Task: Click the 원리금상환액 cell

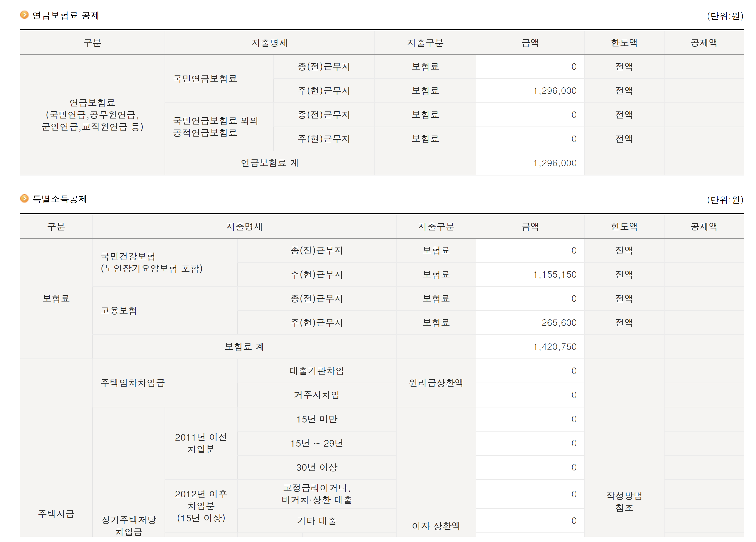Action: point(436,383)
